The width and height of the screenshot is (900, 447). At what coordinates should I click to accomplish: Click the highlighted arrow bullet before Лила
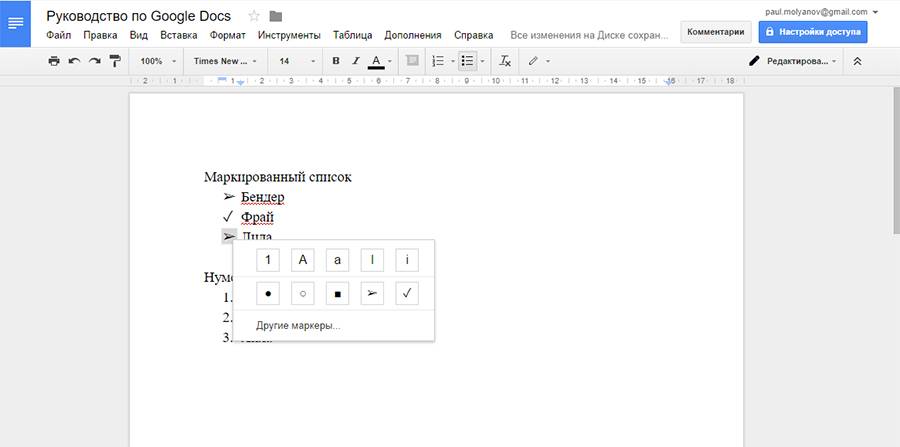coord(229,236)
